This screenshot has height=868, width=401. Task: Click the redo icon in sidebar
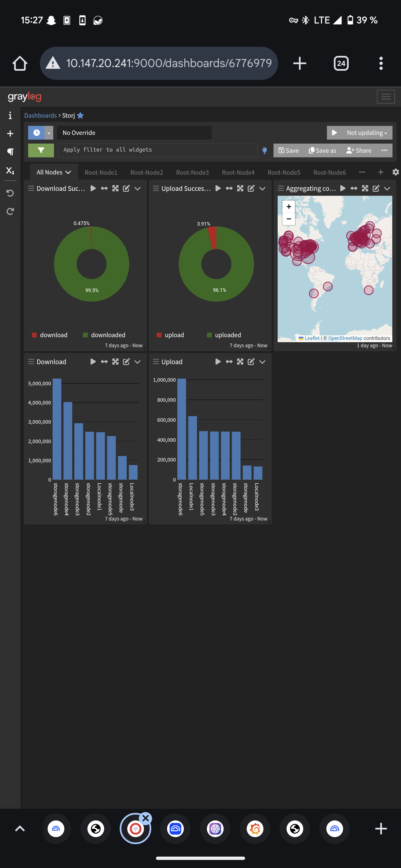tap(10, 211)
